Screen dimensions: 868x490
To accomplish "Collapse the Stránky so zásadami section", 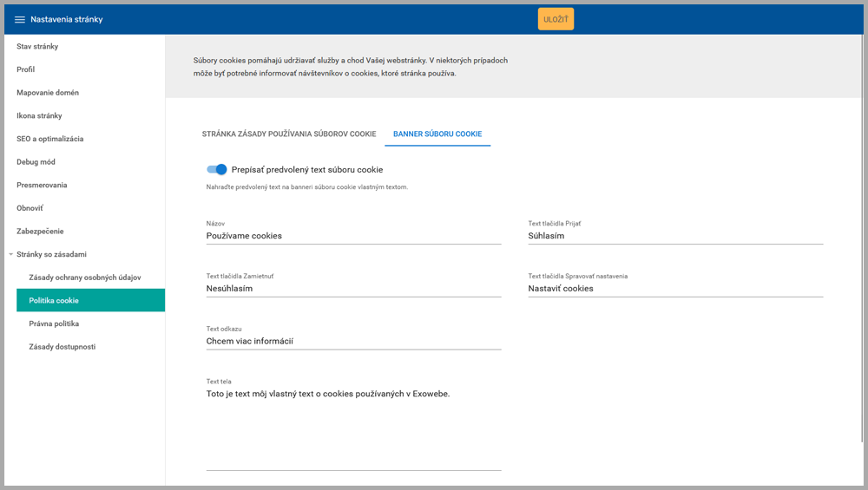I will [10, 254].
